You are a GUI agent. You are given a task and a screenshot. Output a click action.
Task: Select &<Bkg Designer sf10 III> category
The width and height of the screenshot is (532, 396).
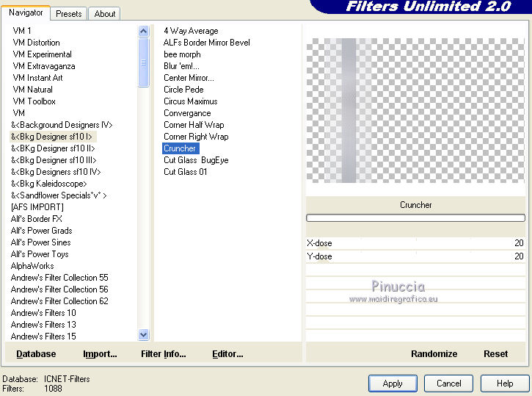(54, 160)
